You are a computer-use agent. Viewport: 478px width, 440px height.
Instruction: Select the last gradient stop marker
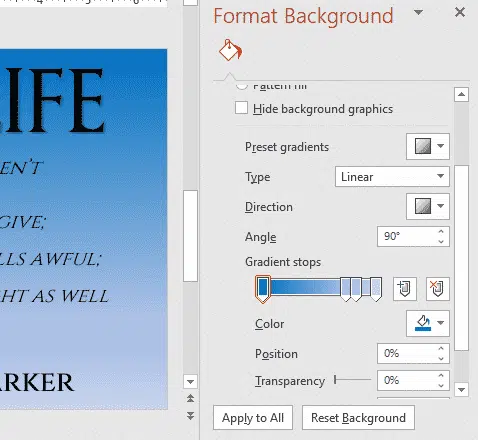376,289
